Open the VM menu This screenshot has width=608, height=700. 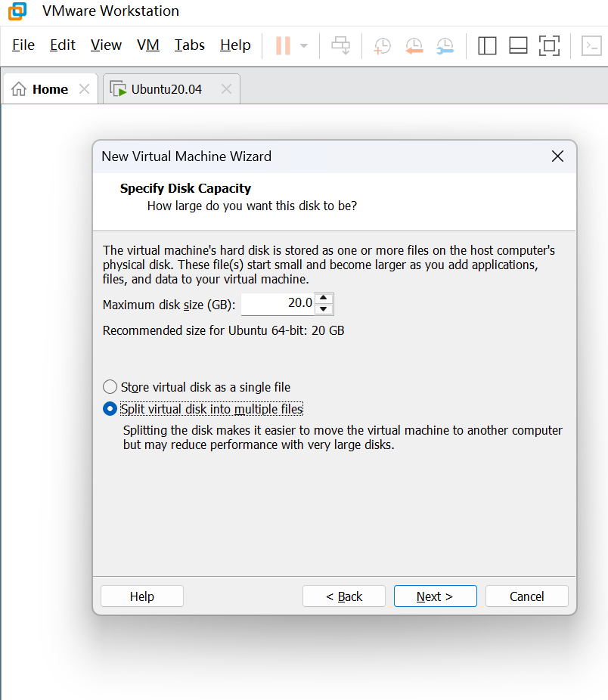[148, 45]
